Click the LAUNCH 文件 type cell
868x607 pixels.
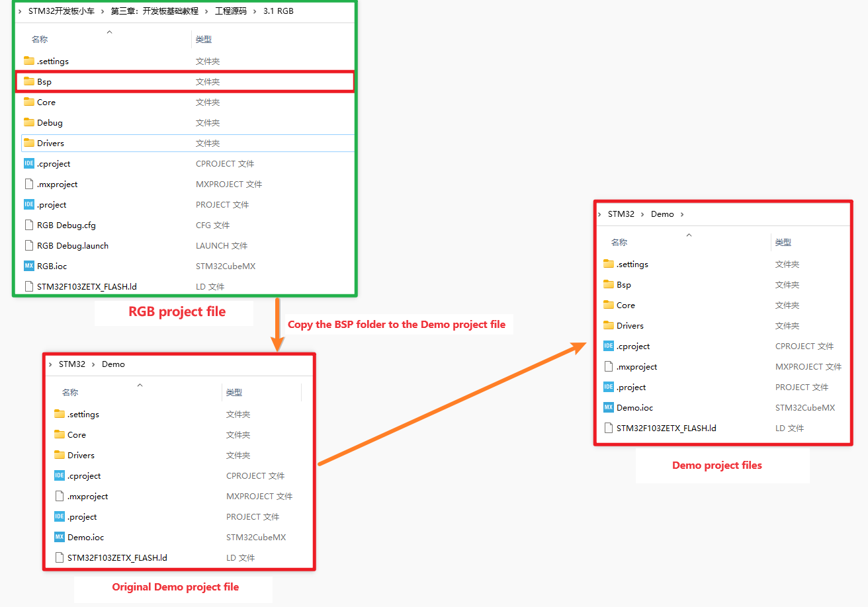click(x=222, y=245)
